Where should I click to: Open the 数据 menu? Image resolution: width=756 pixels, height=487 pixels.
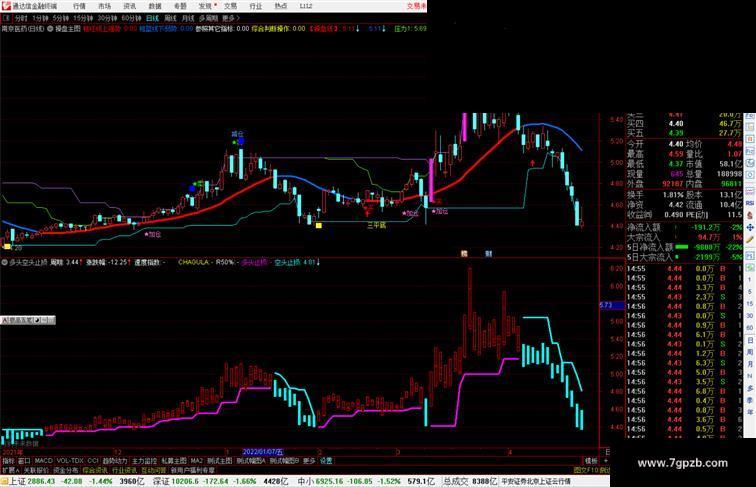155,6
